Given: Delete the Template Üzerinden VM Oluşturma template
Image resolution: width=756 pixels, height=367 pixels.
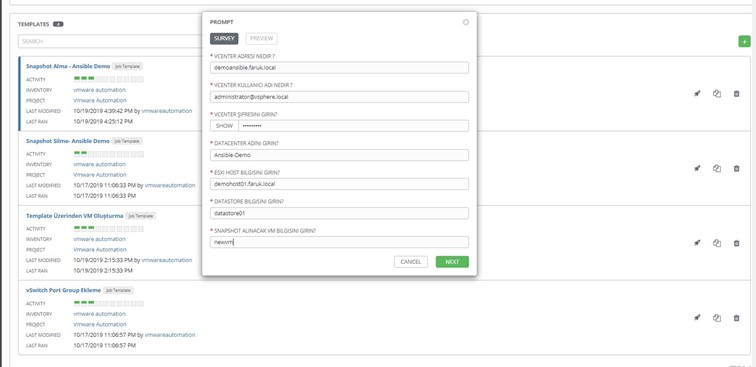Looking at the screenshot, I should 736,243.
